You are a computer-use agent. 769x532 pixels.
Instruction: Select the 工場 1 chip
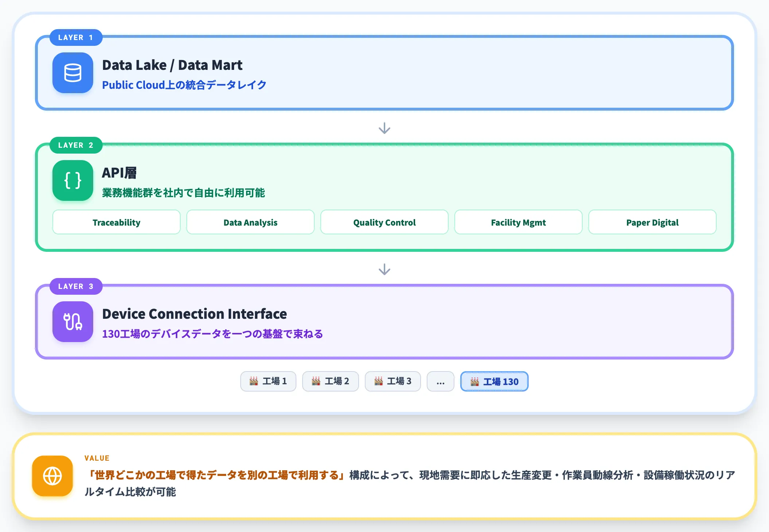click(x=268, y=381)
